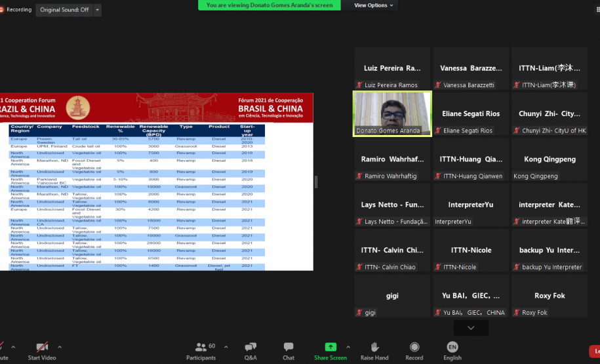Image resolution: width=600 pixels, height=364 pixels.
Task: Click the Record button icon
Action: (x=414, y=348)
